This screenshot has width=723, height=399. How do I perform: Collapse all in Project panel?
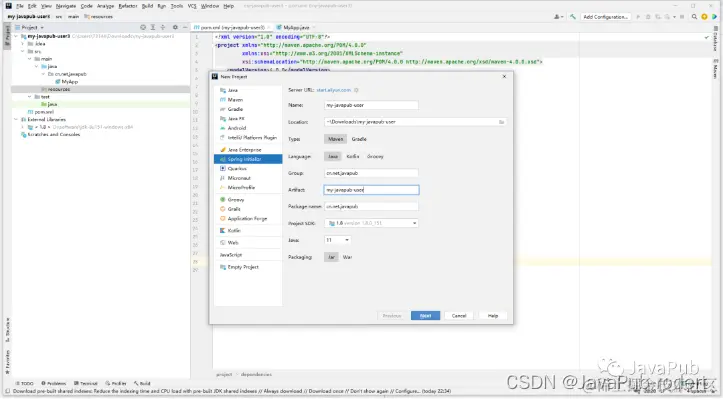[x=163, y=27]
